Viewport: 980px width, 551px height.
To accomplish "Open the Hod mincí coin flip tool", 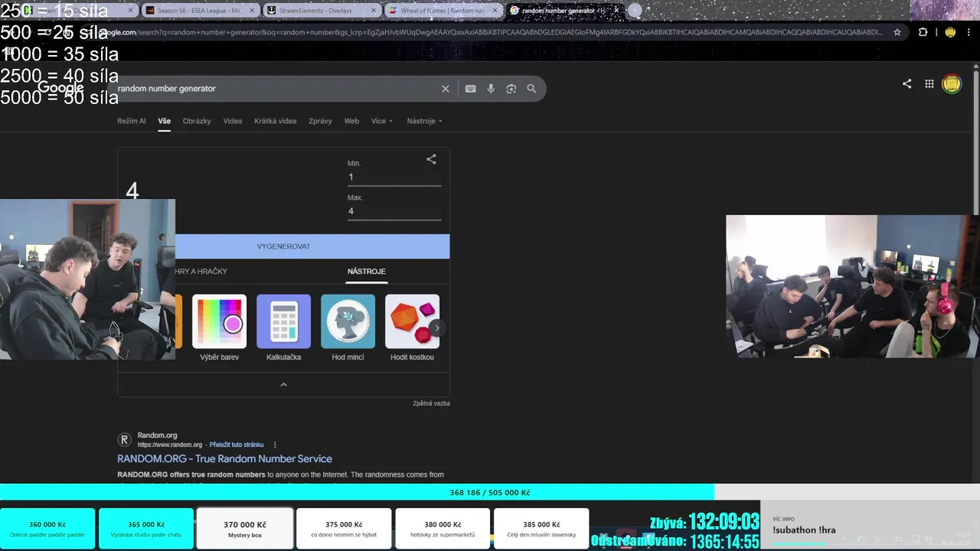I will pyautogui.click(x=348, y=328).
